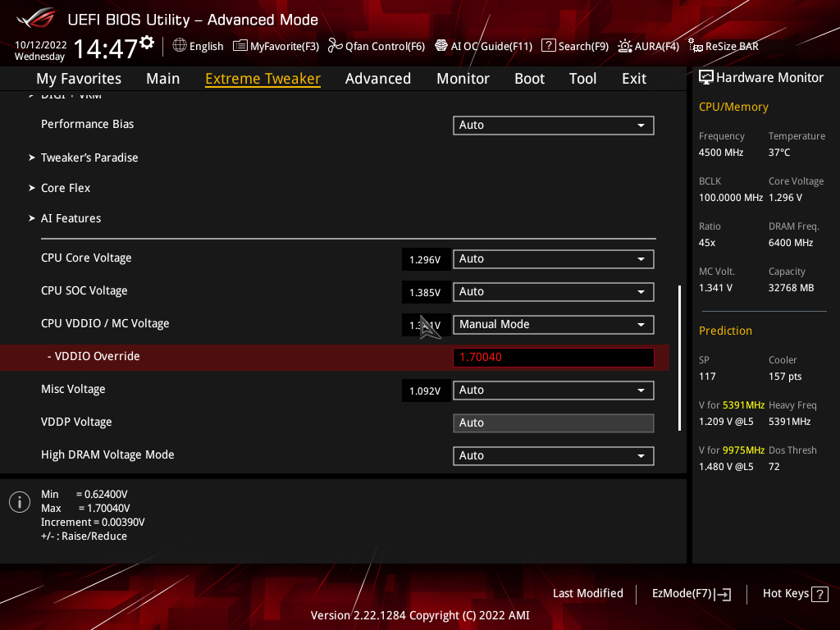Open High DRAM Voltage Mode dropdown
The height and width of the screenshot is (630, 840).
[554, 456]
